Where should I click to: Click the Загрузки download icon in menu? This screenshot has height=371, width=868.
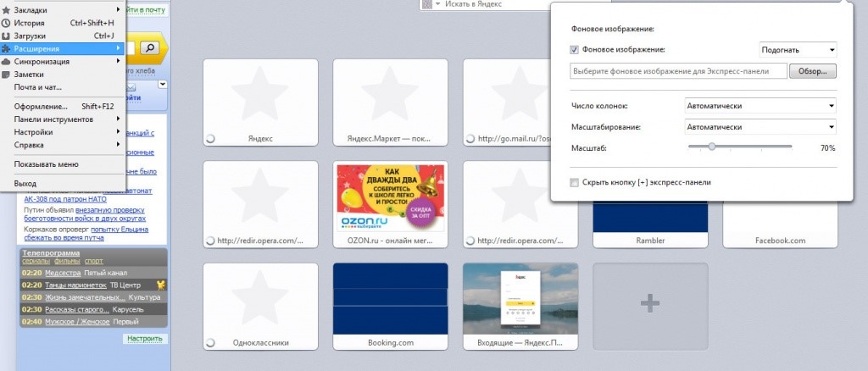pos(7,36)
